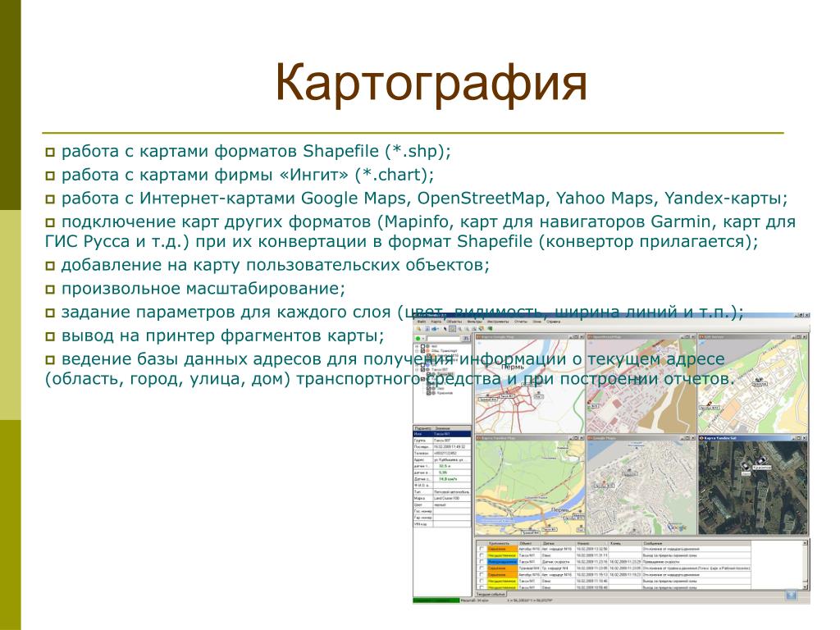Screen dimensions: 840x630
Task: Click the Пермь label on top-left map
Action: (x=513, y=367)
